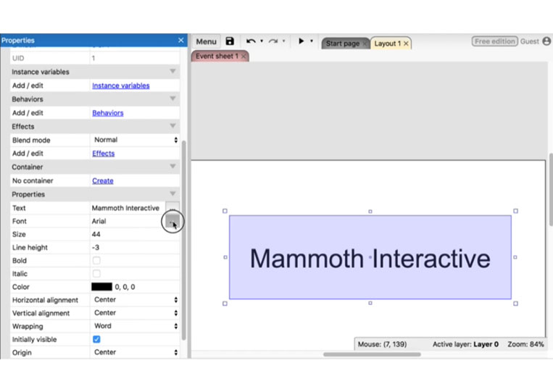The image size is (553, 392).
Task: Collapse the Container section
Action: [172, 166]
